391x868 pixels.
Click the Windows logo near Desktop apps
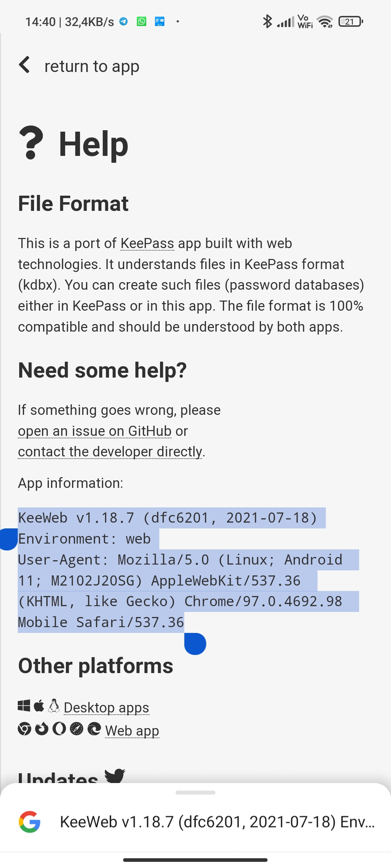[x=25, y=705]
